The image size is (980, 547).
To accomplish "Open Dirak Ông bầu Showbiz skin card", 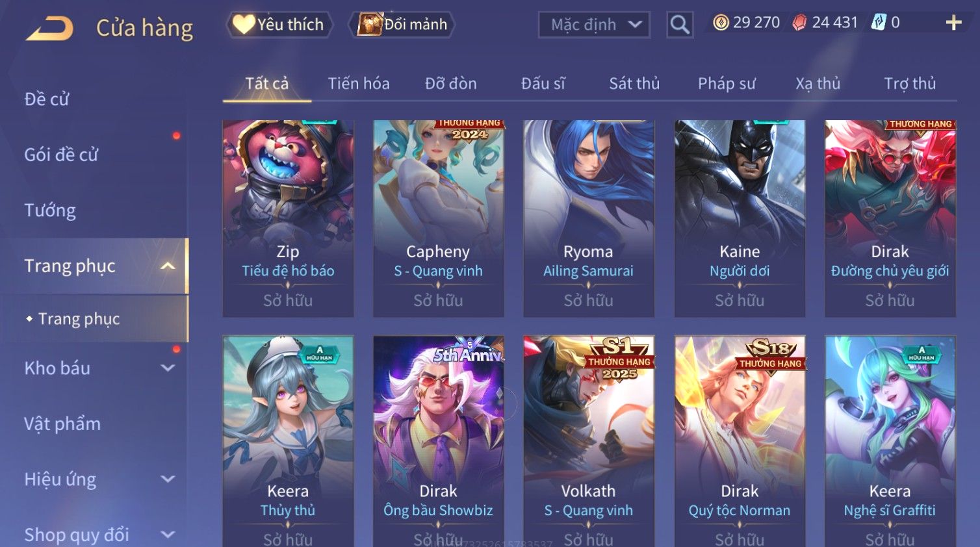I will [x=438, y=442].
